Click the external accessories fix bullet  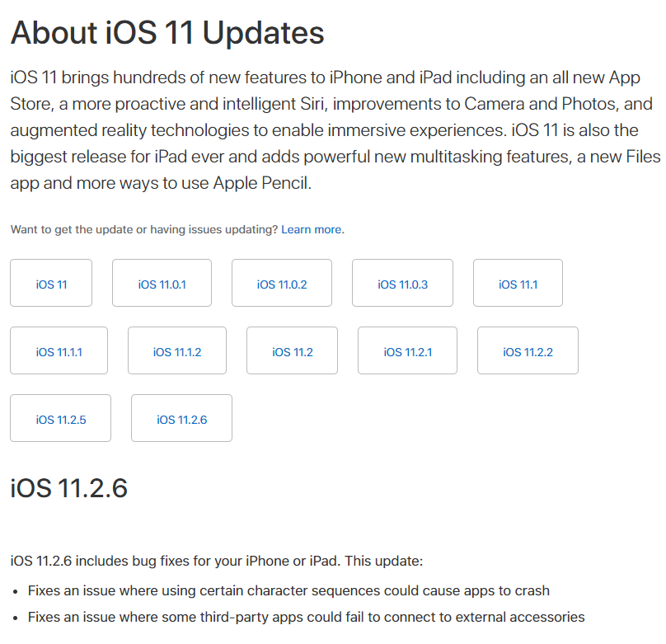click(307, 617)
